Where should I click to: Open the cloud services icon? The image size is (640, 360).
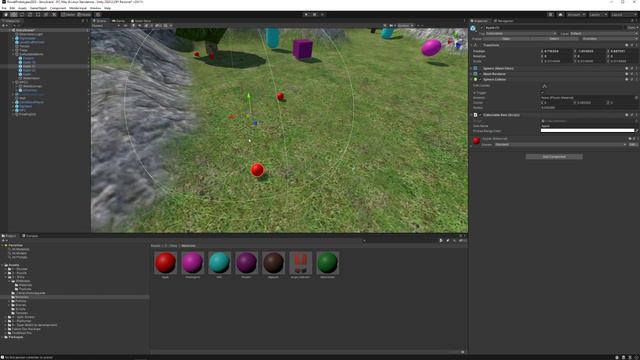point(560,15)
